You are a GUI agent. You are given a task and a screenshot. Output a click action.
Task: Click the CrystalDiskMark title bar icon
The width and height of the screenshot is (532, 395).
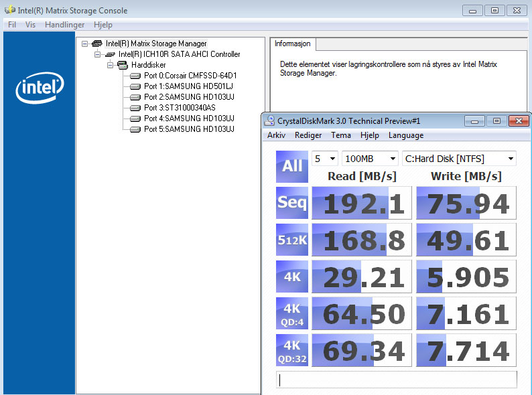270,121
